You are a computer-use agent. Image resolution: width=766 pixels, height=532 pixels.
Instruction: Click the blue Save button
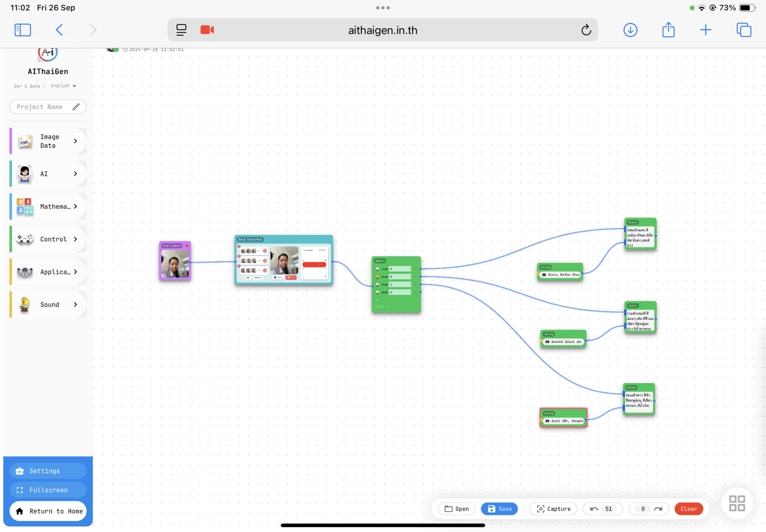(x=499, y=509)
